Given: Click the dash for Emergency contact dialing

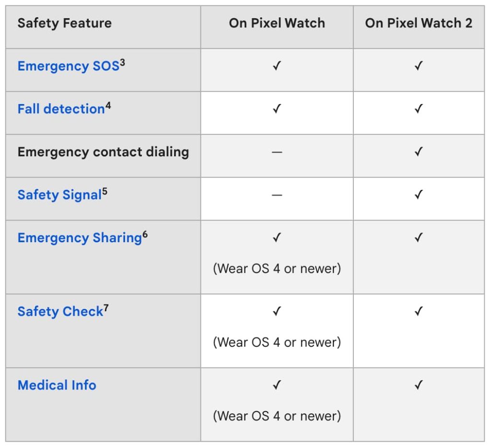Looking at the screenshot, I should [277, 152].
